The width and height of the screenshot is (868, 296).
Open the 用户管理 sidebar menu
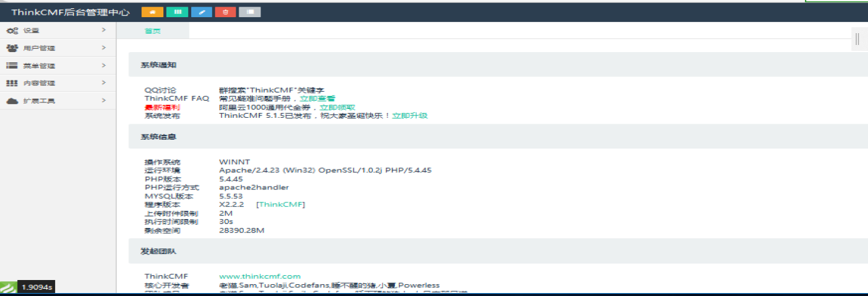pos(58,48)
